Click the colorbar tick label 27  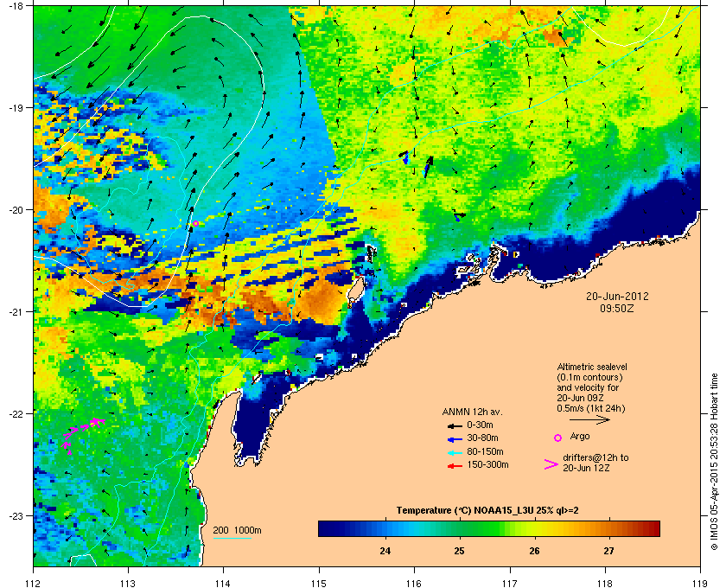[x=608, y=551]
